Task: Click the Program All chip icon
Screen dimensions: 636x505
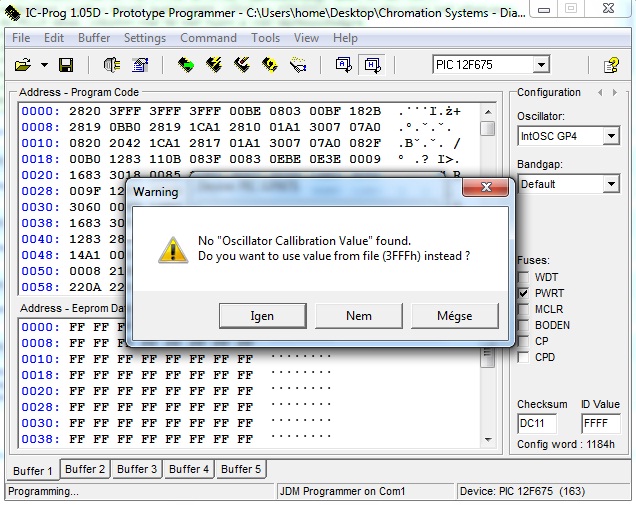Action: click(x=214, y=65)
